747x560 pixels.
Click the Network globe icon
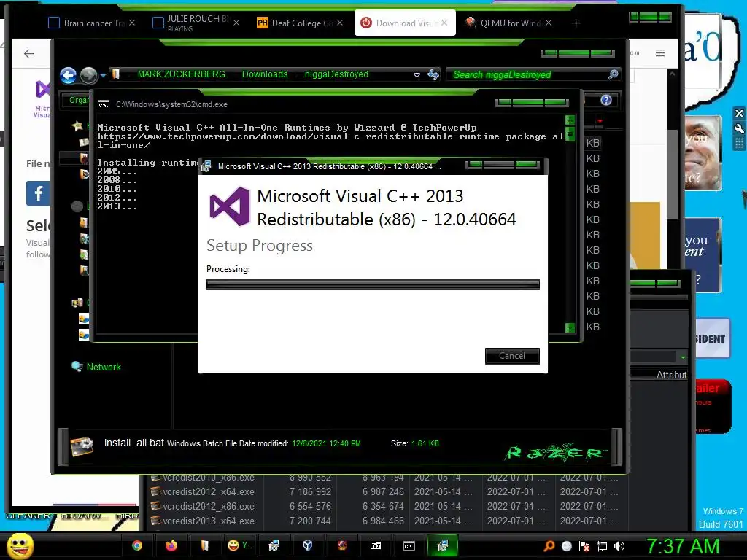click(77, 366)
